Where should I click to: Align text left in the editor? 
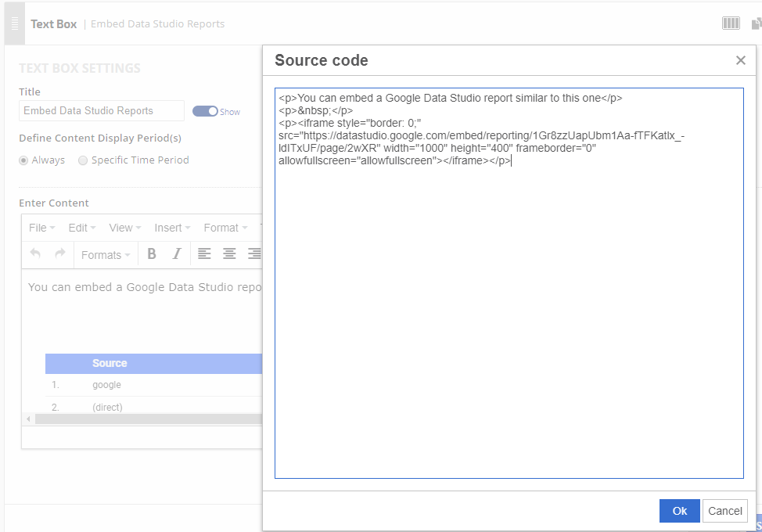click(x=204, y=254)
